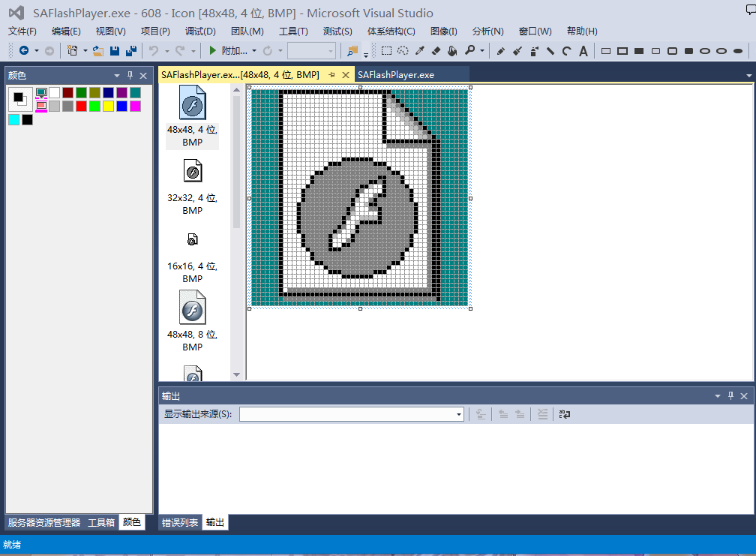Click the 附加... start button
Screen dimensions: 756x556
click(x=227, y=50)
